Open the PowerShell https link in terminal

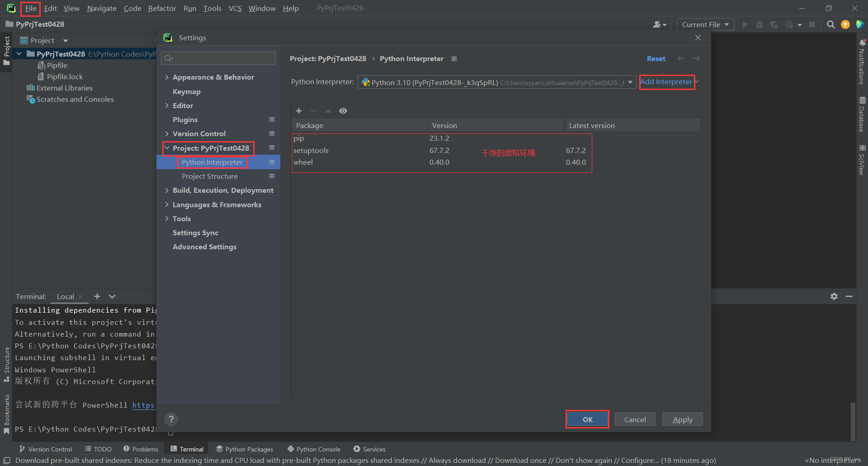click(x=143, y=405)
